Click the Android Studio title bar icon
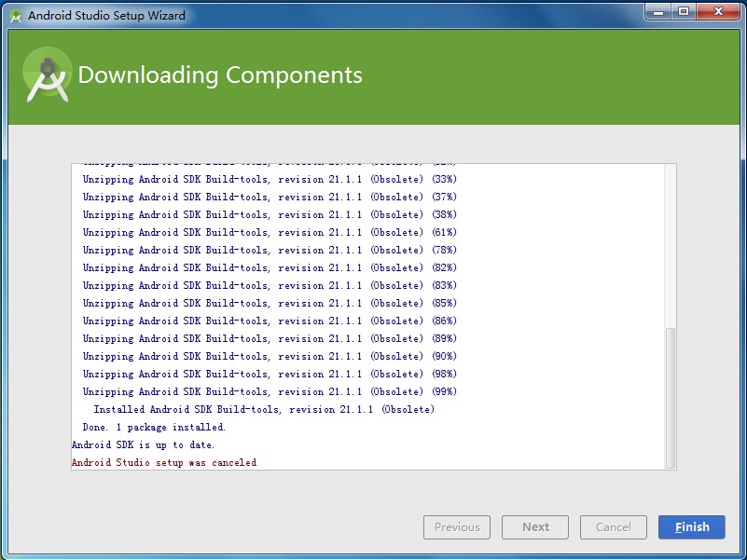Image resolution: width=747 pixels, height=560 pixels. pyautogui.click(x=16, y=16)
